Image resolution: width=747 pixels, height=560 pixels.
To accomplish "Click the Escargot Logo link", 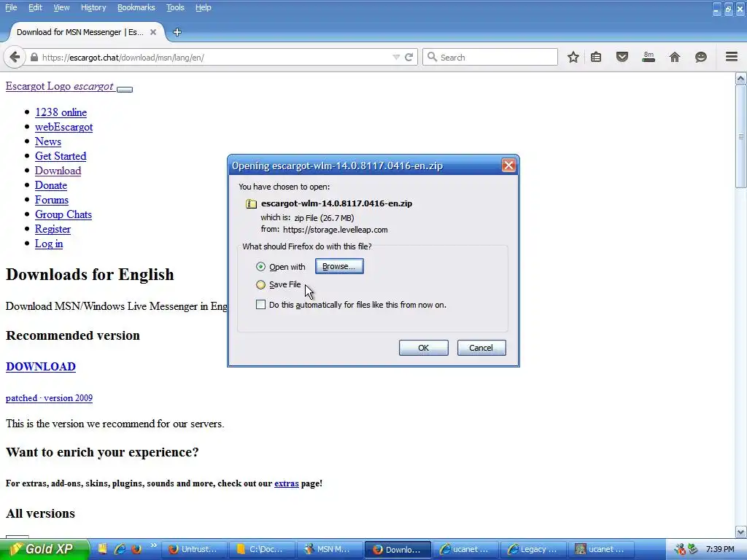I will tap(60, 86).
